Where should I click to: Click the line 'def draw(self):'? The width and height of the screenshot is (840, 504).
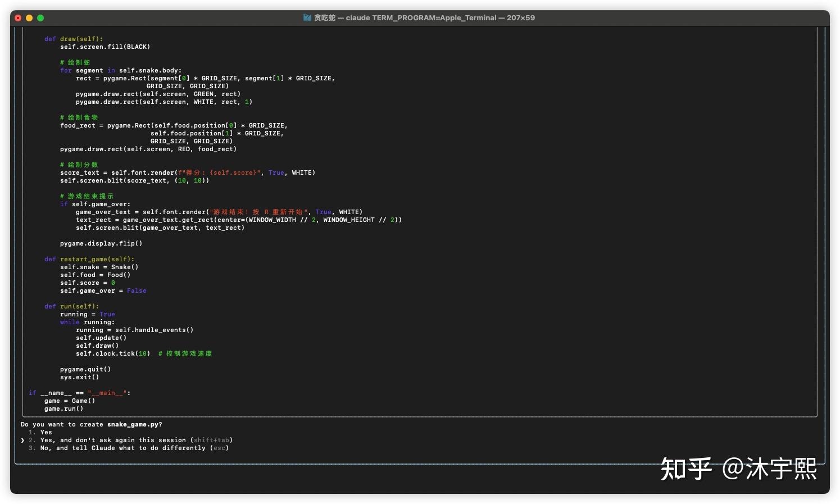74,39
